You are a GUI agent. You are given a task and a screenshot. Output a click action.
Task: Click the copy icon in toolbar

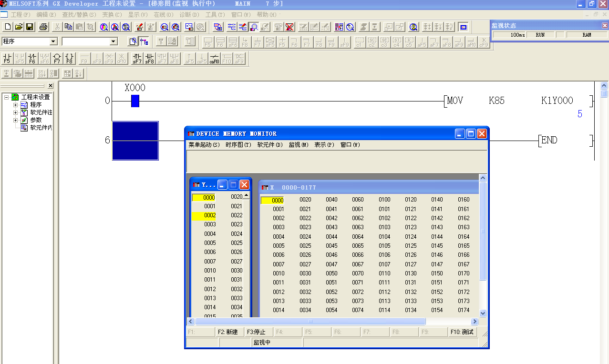pos(68,27)
